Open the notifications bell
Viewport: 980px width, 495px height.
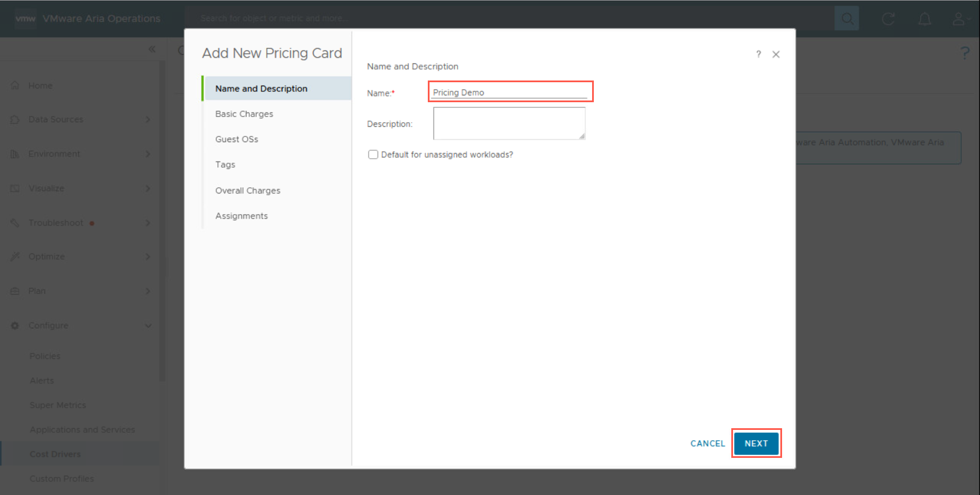click(925, 19)
